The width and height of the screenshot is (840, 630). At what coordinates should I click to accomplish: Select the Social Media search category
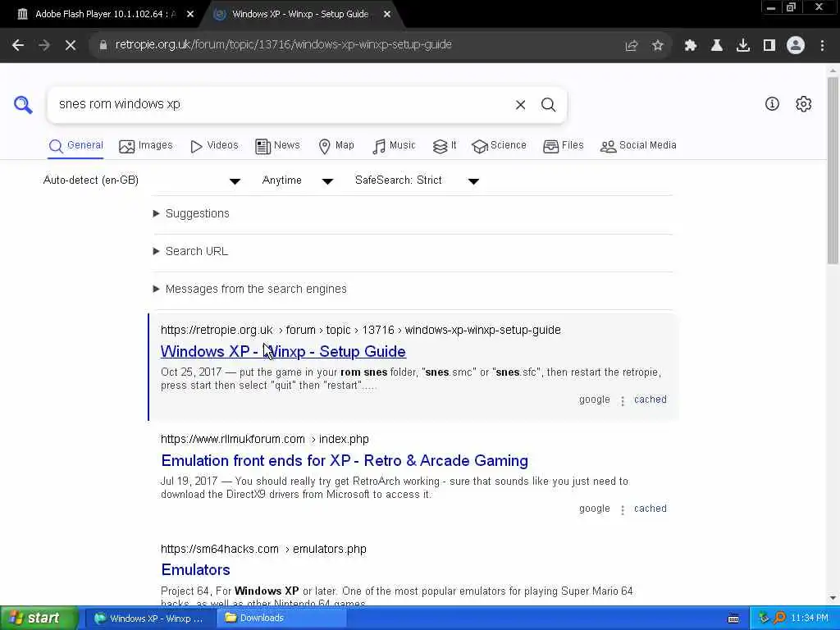638,146
